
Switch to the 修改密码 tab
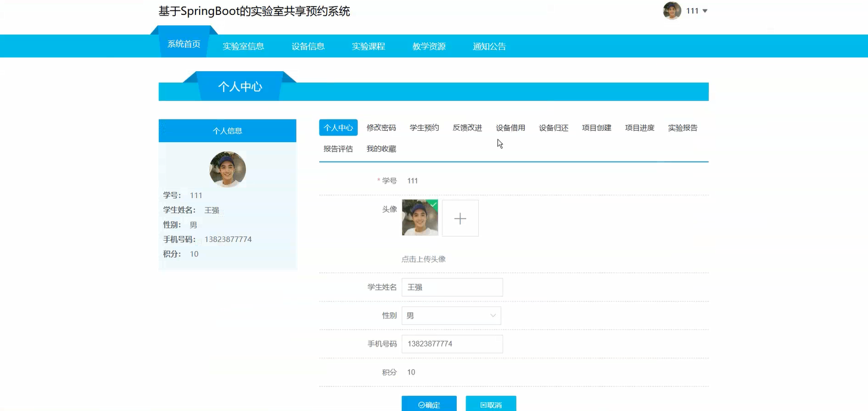[381, 127]
